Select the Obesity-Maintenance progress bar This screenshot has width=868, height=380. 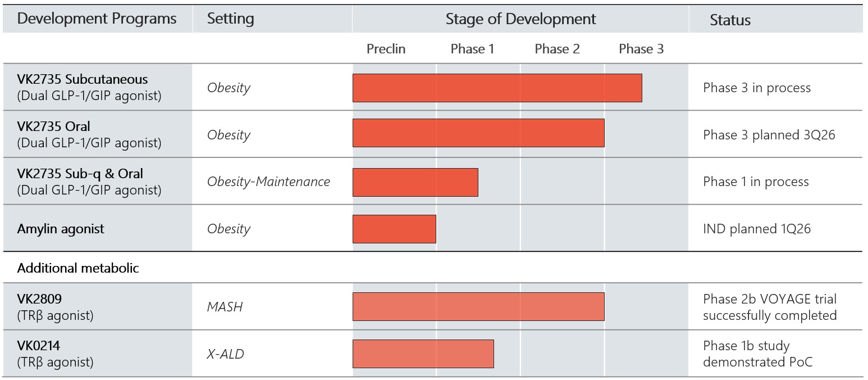(415, 182)
